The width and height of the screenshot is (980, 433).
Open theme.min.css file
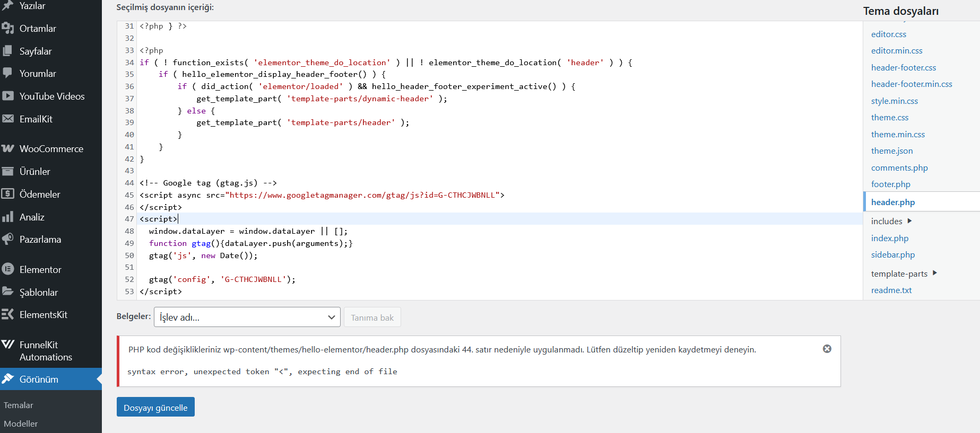click(898, 134)
